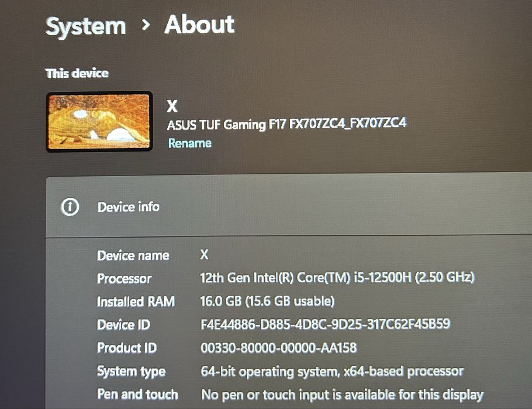Select the Device ID value F4E44886-D885…
532x409 pixels.
(325, 324)
